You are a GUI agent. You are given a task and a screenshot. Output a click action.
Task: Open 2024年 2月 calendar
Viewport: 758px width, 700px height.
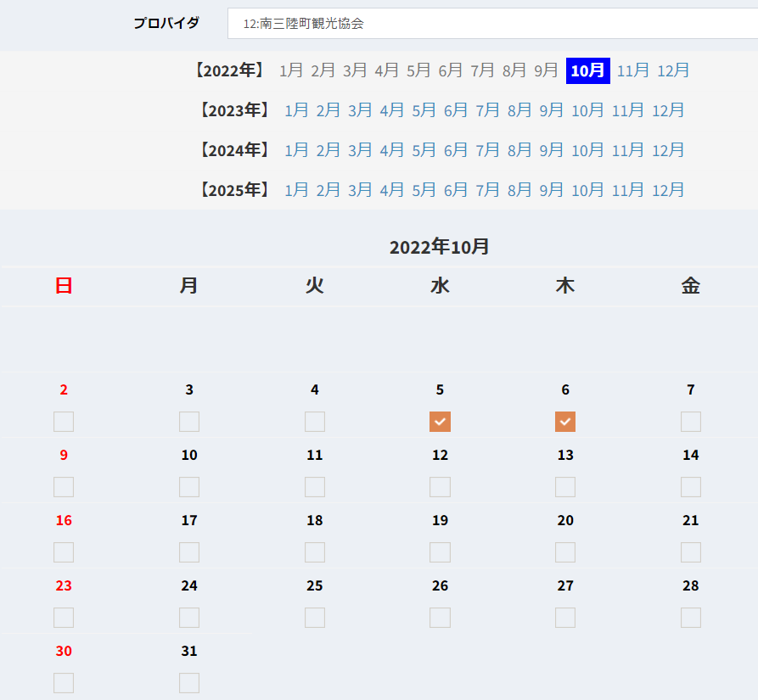pos(328,150)
